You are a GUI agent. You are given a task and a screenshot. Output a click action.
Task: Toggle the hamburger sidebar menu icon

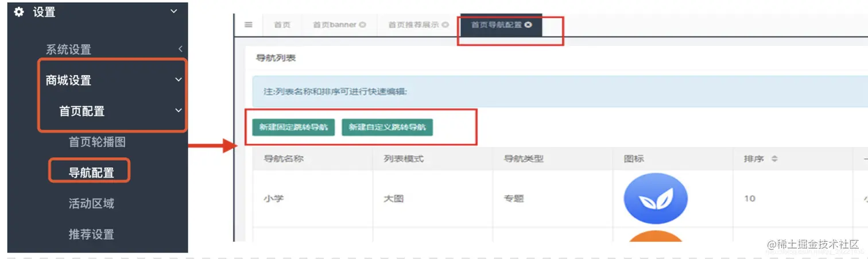click(249, 25)
